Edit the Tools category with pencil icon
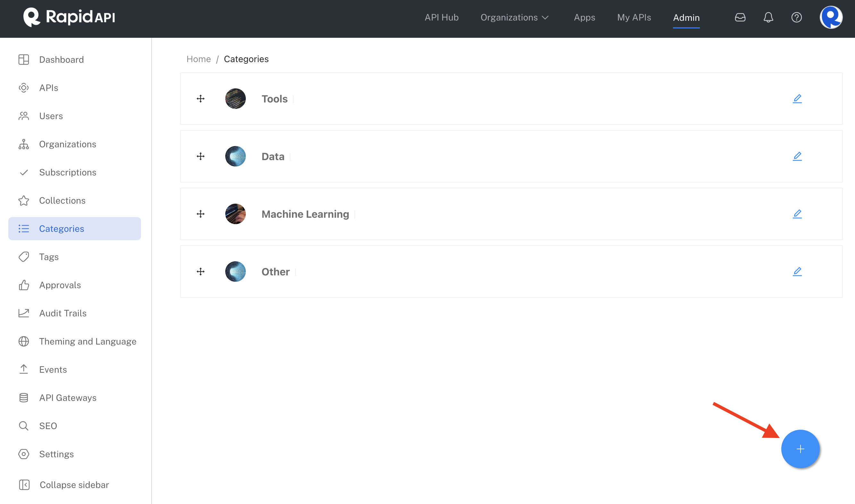The height and width of the screenshot is (504, 855). pos(797,99)
